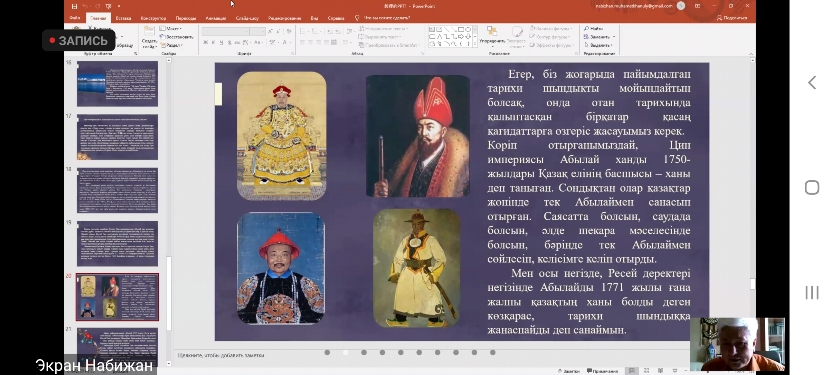This screenshot has height=375, width=833.
Task: Open the Переходы ribbon tab
Action: point(185,18)
